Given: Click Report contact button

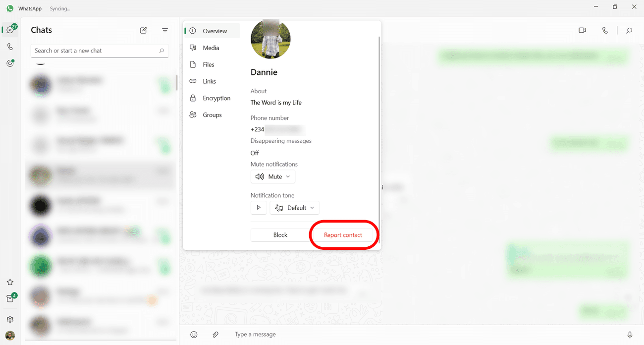Looking at the screenshot, I should coord(343,235).
